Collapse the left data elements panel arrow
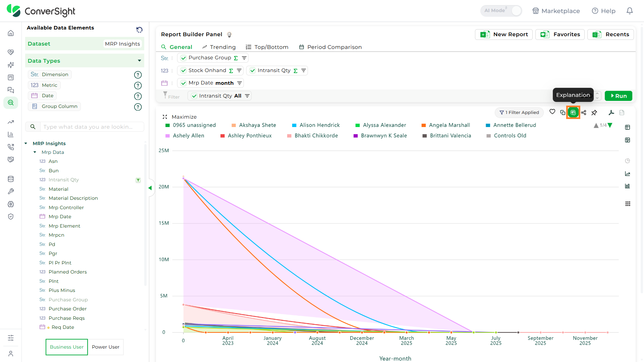Image resolution: width=644 pixels, height=362 pixels. (150, 188)
